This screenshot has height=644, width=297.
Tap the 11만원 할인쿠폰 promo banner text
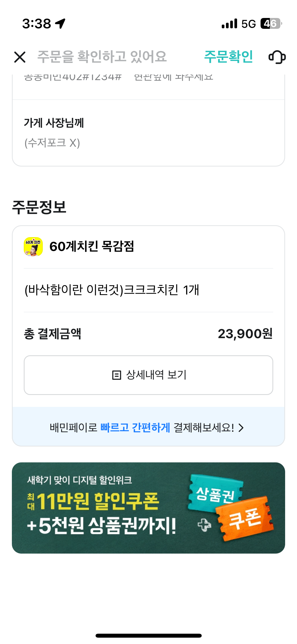point(98,502)
